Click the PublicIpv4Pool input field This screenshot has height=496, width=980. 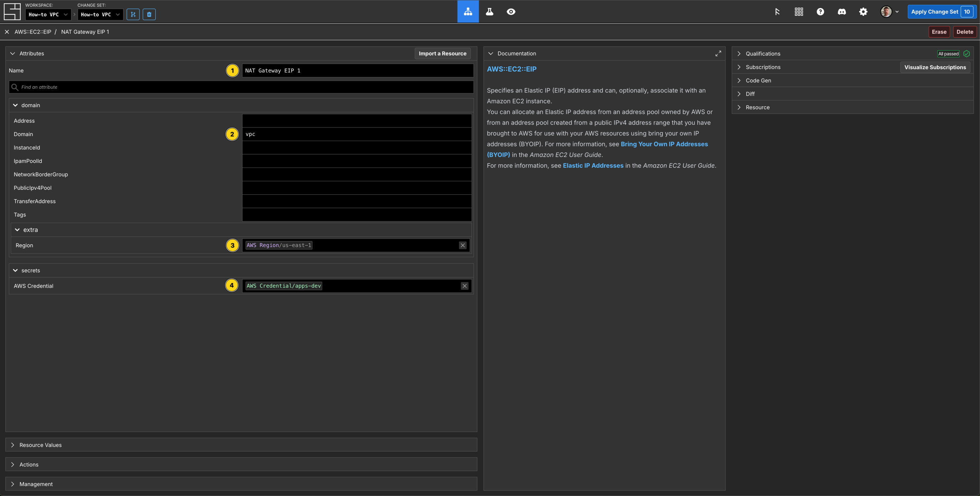357,188
